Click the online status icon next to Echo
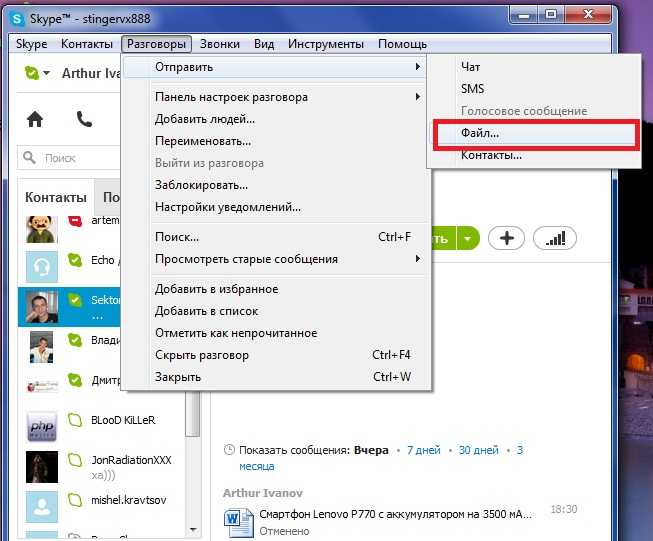Screen dimensions: 653x541 75,260
